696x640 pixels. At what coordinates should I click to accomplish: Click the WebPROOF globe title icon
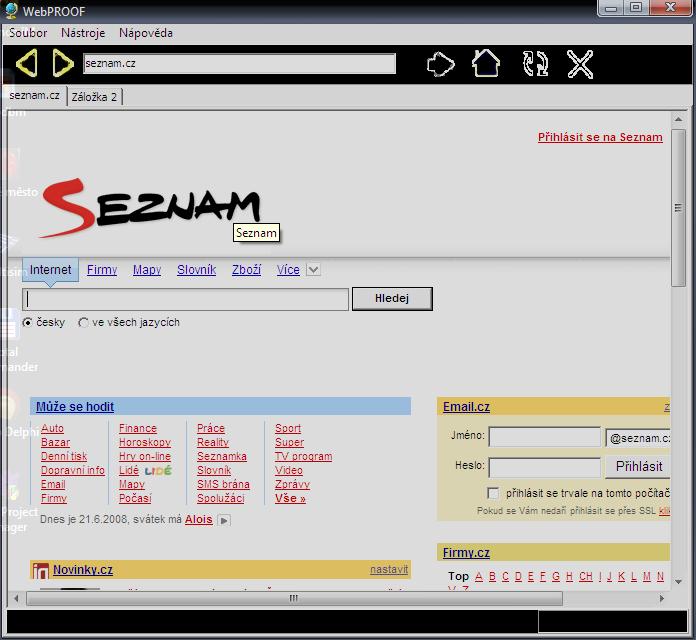pyautogui.click(x=11, y=11)
